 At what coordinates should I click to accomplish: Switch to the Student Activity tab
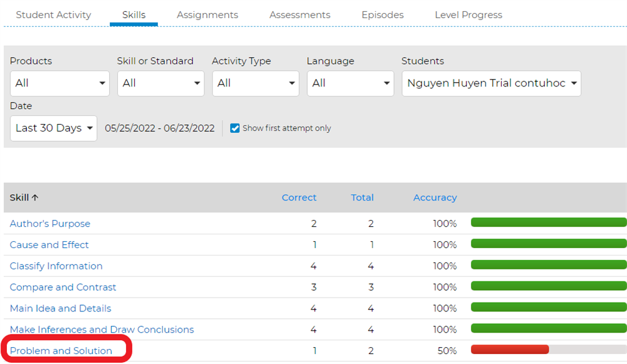tap(53, 14)
